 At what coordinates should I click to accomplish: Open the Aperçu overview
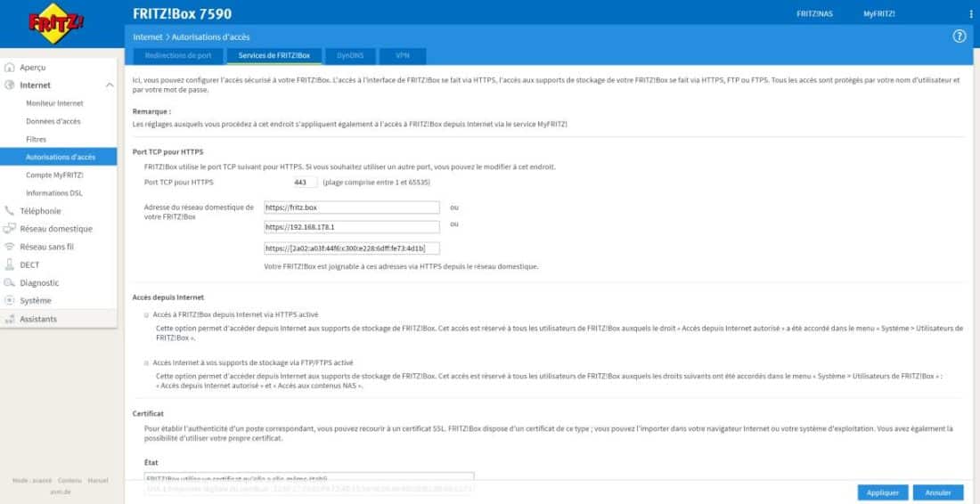pos(32,68)
